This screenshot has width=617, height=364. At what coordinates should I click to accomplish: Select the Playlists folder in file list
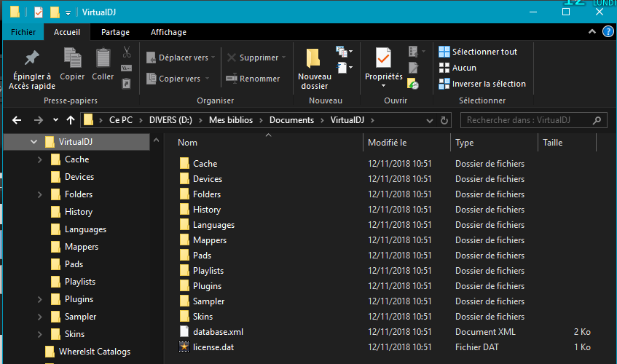(208, 271)
